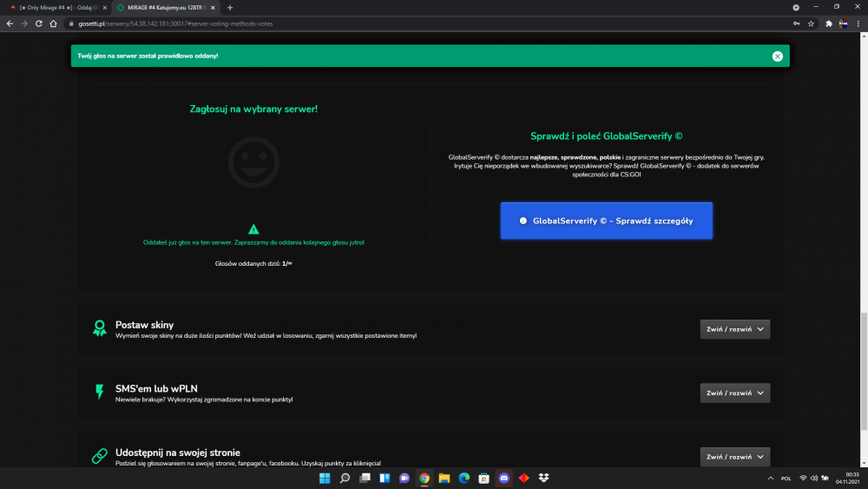Click the media control icon in the title bar
The image size is (868, 489).
(795, 8)
